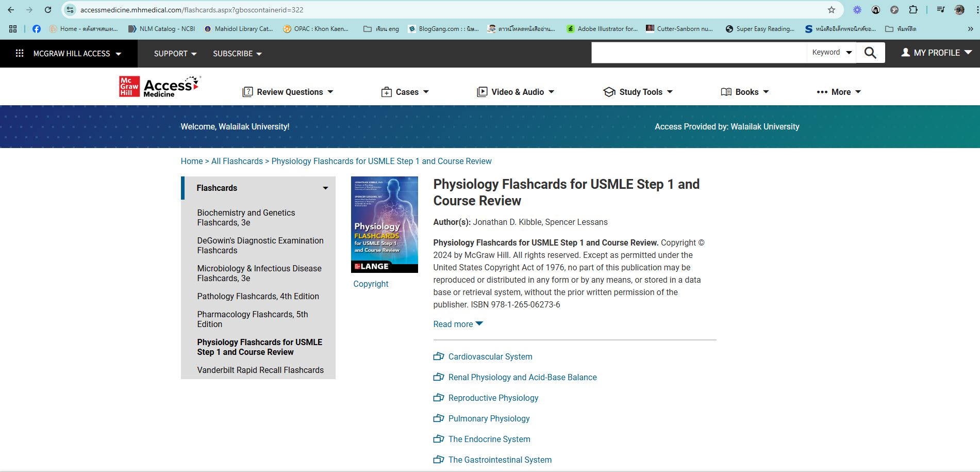Viewport: 980px width, 472px height.
Task: Click the browser forward arrow
Action: pos(29,10)
